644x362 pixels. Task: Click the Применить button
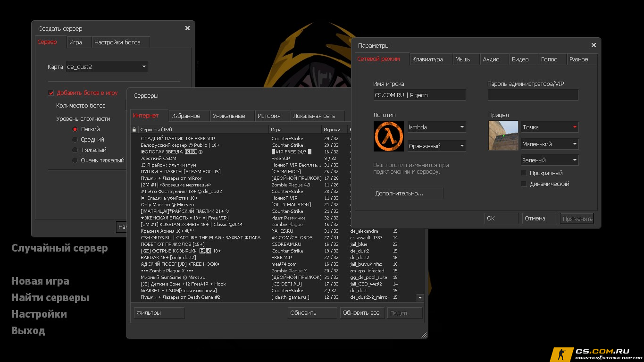577,219
